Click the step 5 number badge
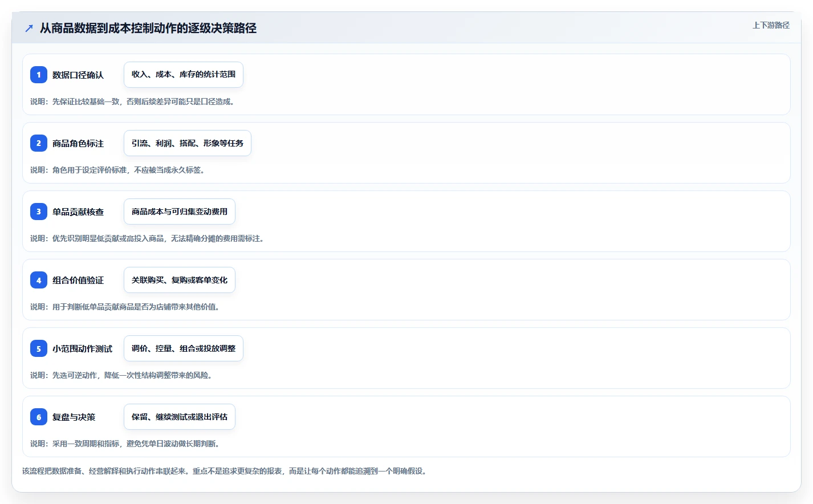813x504 pixels. [x=39, y=348]
